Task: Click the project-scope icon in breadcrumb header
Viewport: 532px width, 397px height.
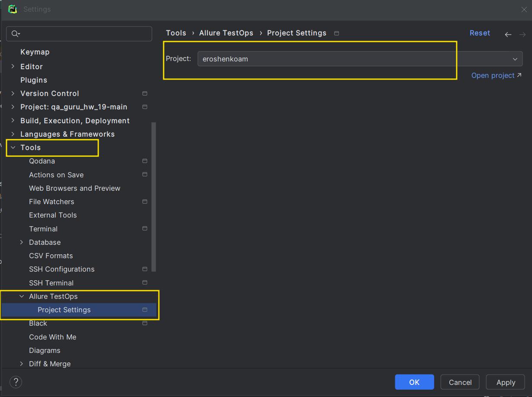Action: [337, 33]
